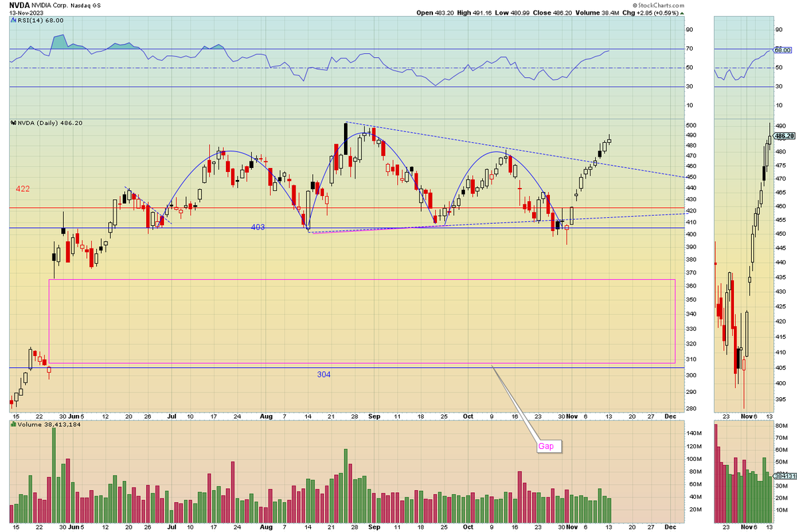Click the Volume 38,413,184 legend

click(x=44, y=424)
